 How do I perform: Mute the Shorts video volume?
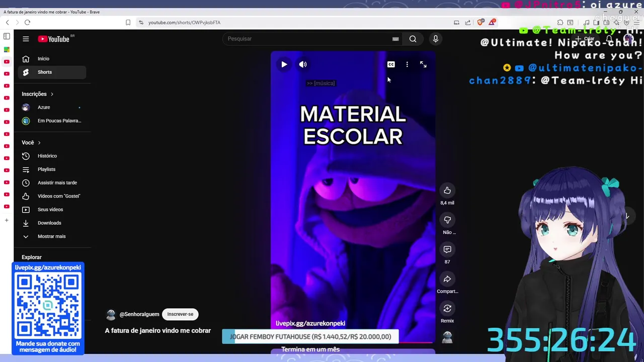(x=303, y=64)
